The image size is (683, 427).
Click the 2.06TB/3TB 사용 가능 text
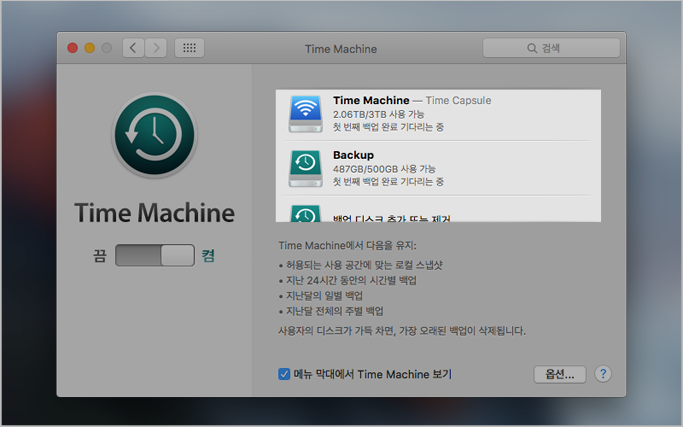click(379, 114)
